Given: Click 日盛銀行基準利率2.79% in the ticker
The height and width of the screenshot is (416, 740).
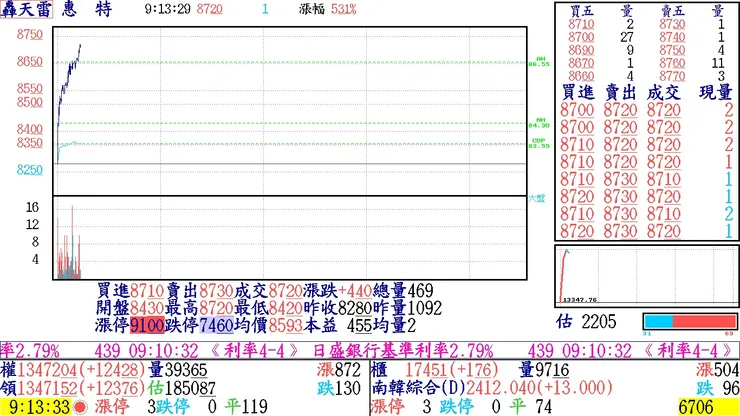Looking at the screenshot, I should click(x=404, y=351).
